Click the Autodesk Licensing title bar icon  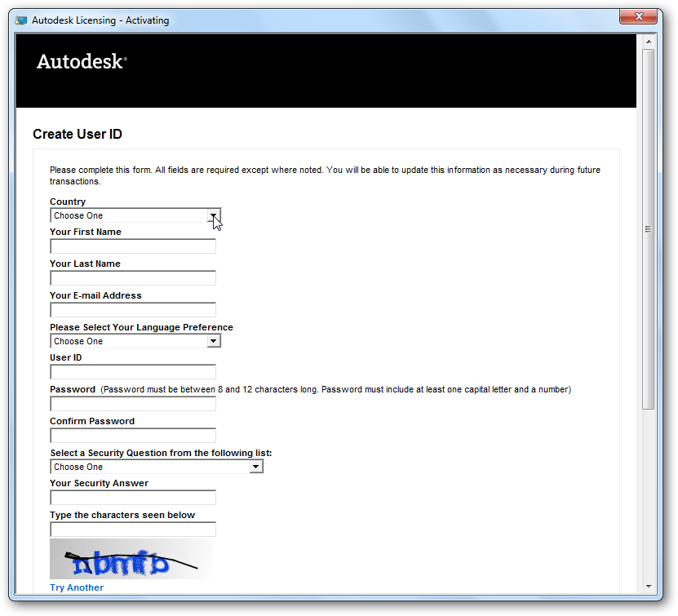click(20, 20)
